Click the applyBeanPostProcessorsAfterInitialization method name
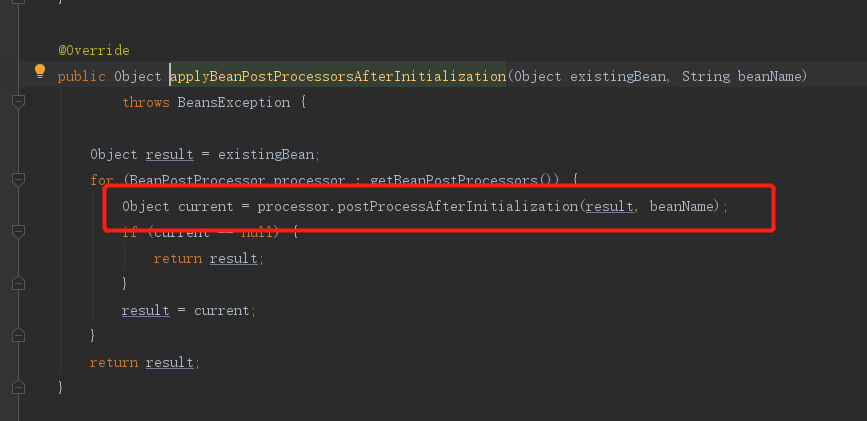 [338, 76]
